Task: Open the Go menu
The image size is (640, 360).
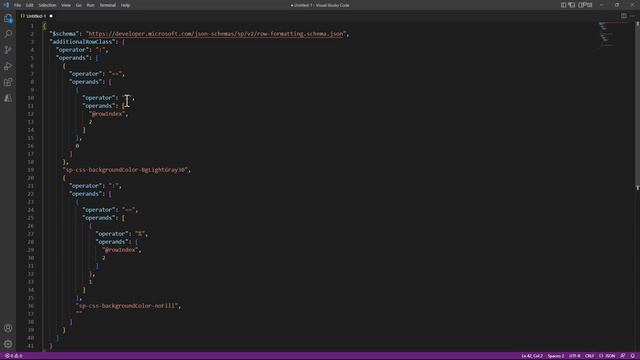Action: tap(78, 5)
